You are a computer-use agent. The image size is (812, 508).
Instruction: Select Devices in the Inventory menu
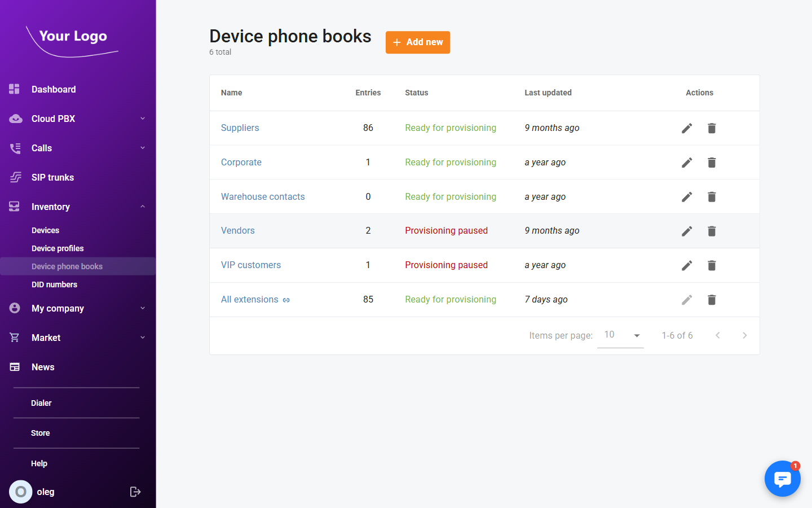coord(45,230)
